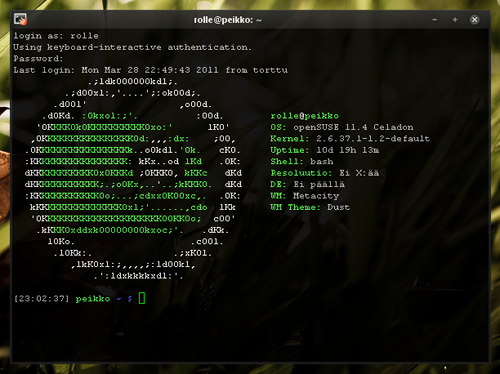Click the 'Kernel: 2.6.37.1-1.2-default' line
This screenshot has height=374, width=500.
click(350, 139)
